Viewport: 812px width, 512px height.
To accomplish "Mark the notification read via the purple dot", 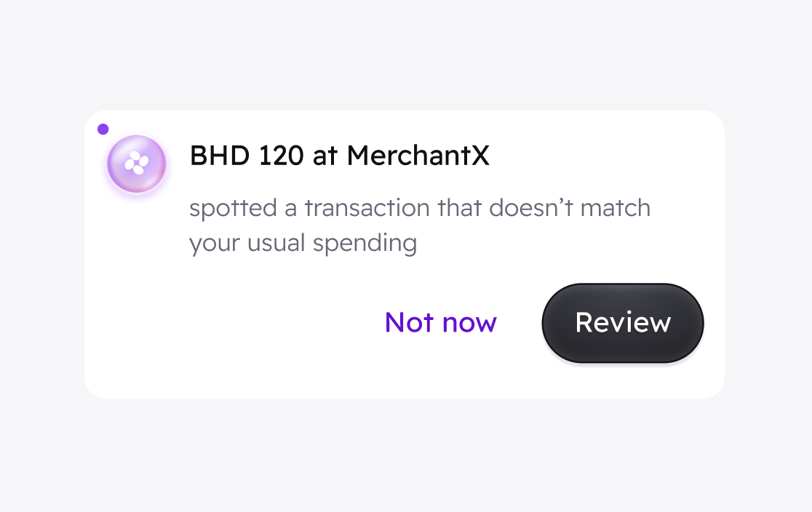I will click(103, 129).
